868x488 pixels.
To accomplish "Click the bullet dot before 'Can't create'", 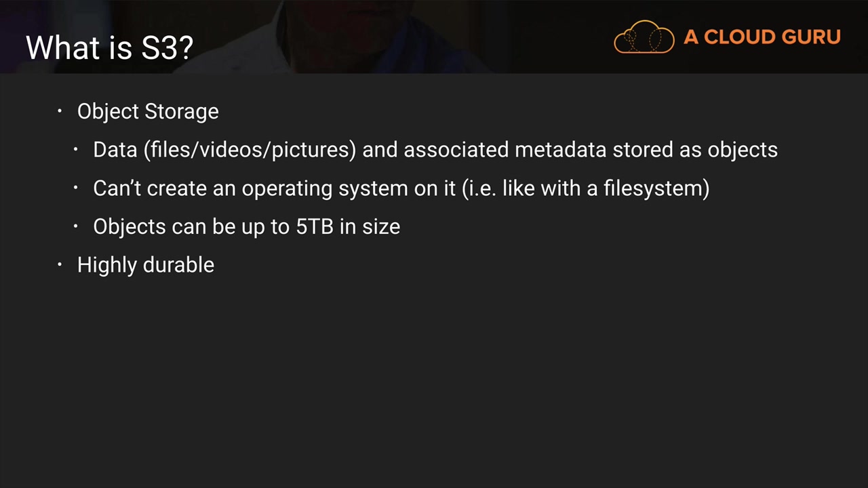I will coord(76,188).
